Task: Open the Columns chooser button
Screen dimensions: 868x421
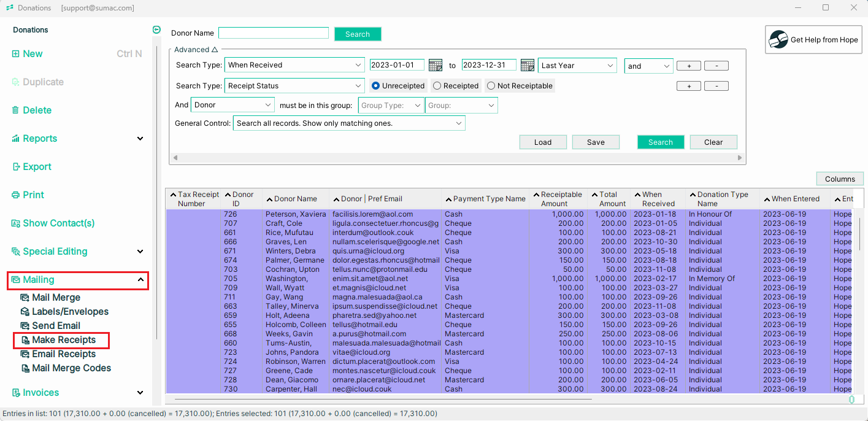Action: pos(840,179)
